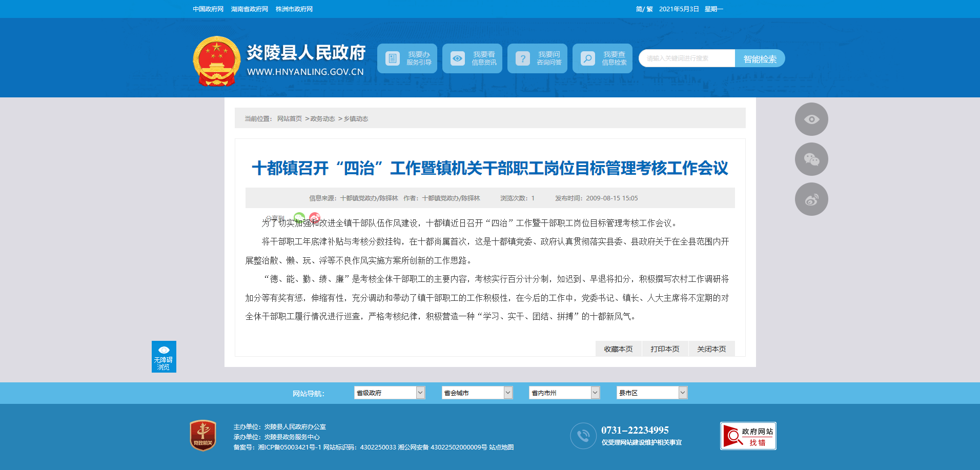Click the 打印本页 button
Screen dimensions: 980x470
[x=665, y=349]
